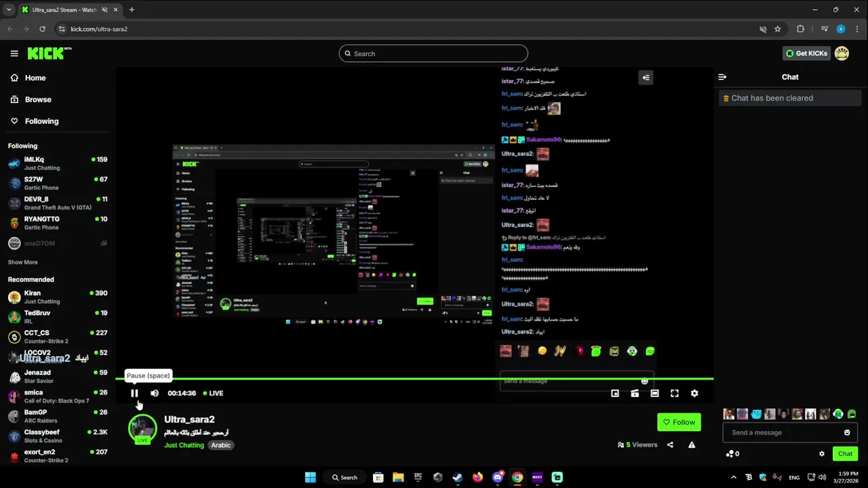Toggle the sidebar with the hamburger menu
This screenshot has width=868, height=488.
(14, 54)
